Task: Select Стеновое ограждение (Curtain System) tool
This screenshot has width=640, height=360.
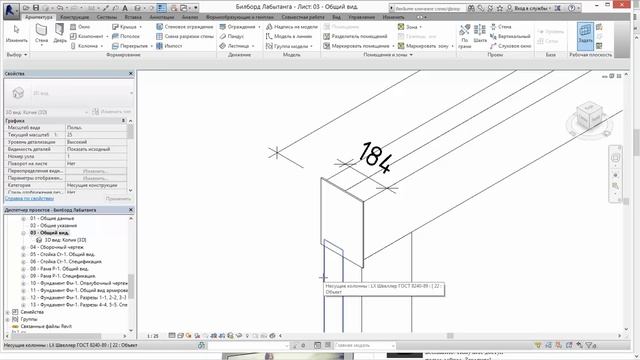Action: click(185, 27)
